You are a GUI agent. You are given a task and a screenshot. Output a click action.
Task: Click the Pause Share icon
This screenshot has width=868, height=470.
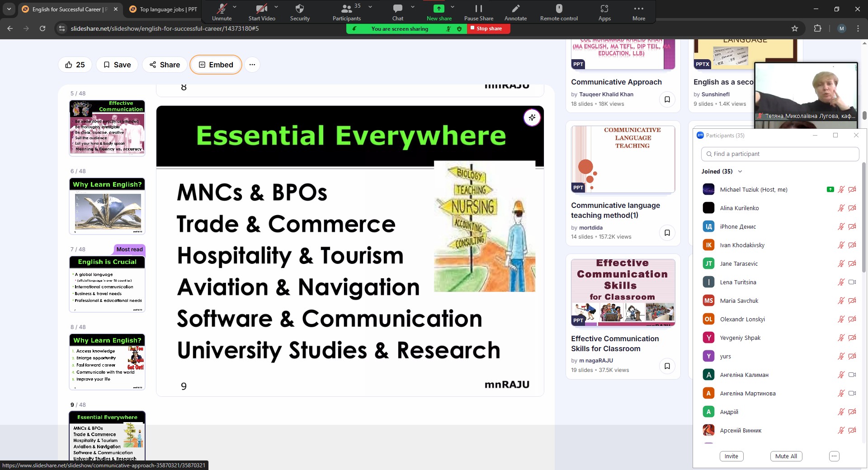(x=479, y=9)
